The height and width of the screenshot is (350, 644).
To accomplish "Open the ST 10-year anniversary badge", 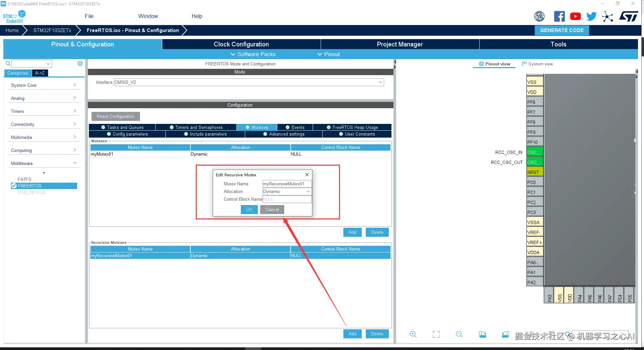I will (539, 16).
